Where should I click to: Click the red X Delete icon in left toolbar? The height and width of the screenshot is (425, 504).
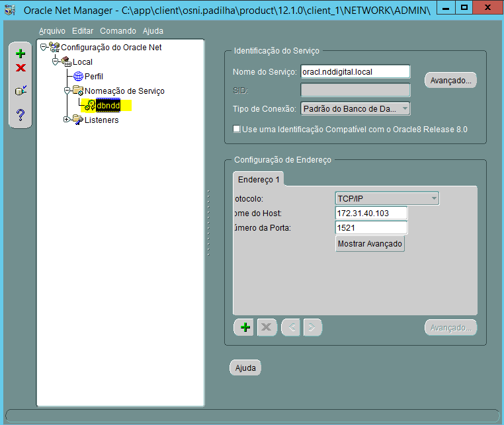point(21,68)
